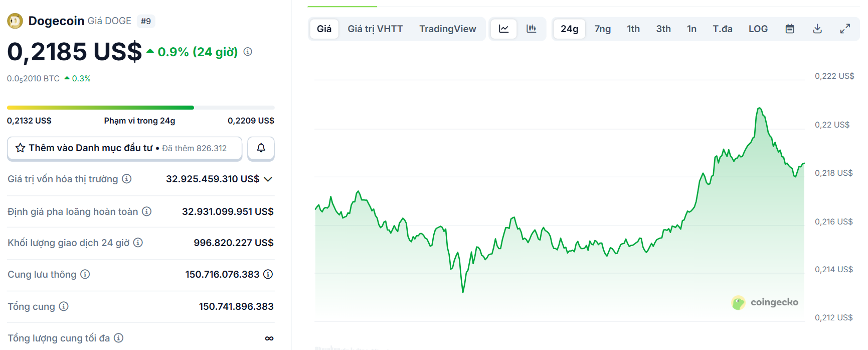
Task: Switch to the Giá chart tab
Action: click(324, 29)
